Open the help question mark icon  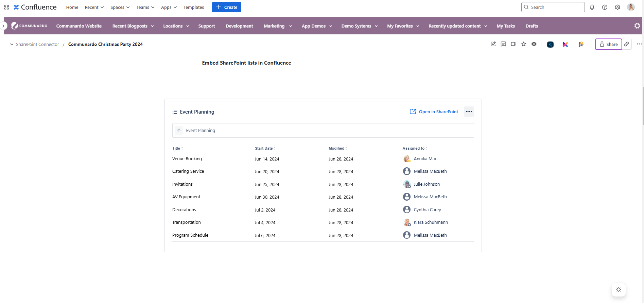point(605,7)
